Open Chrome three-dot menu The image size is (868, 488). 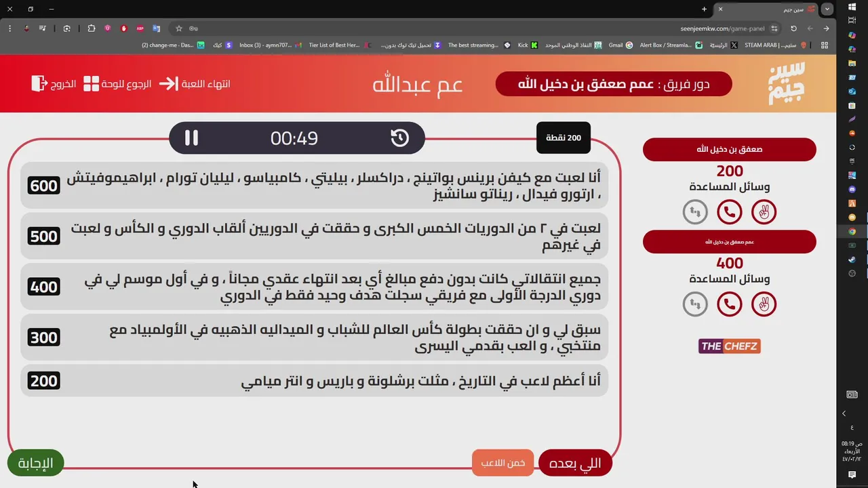click(x=9, y=28)
